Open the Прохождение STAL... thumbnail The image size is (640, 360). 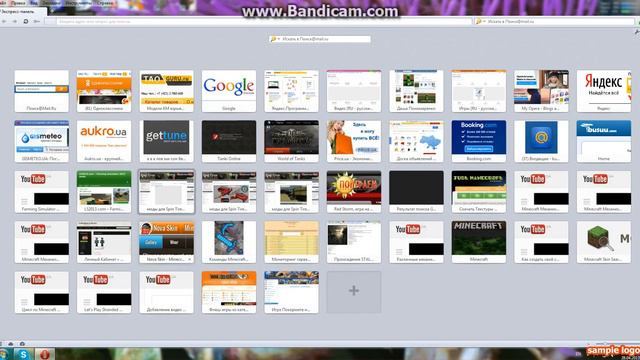[354, 242]
